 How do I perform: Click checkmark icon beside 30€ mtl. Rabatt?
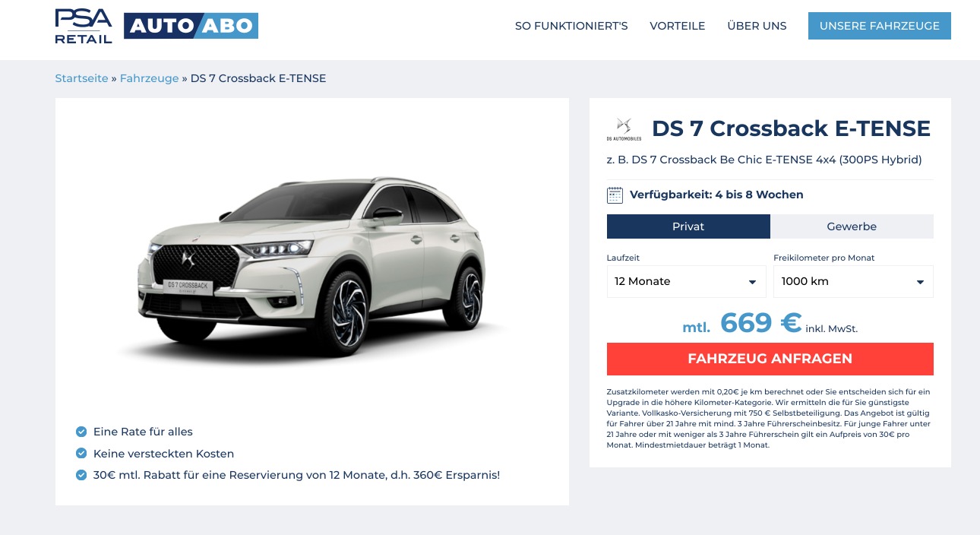81,476
